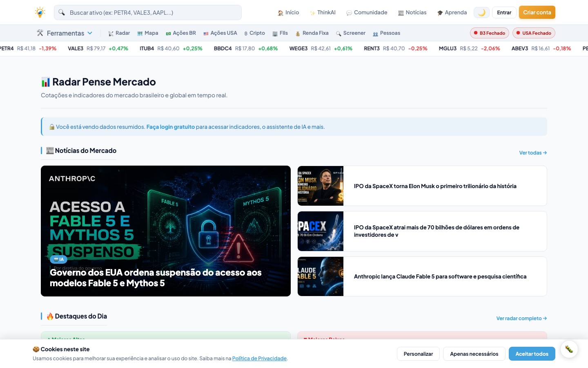Click the lock icon in login notice

[52, 127]
